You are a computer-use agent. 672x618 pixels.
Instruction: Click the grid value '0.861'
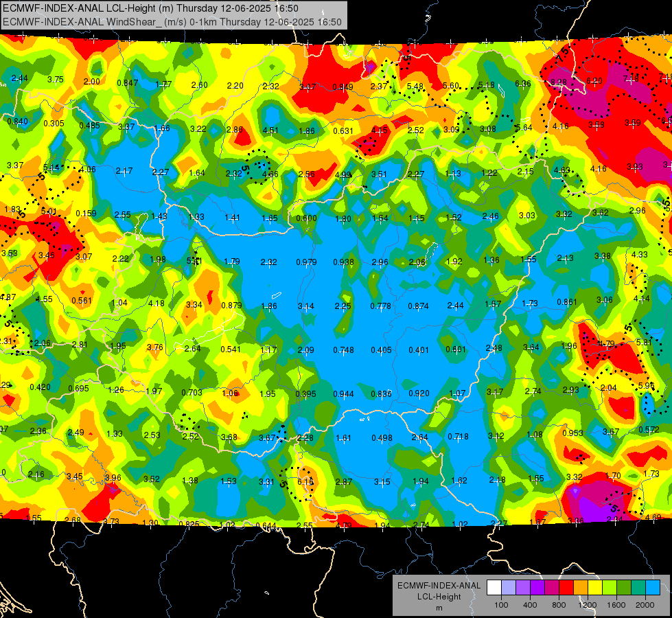tap(567, 302)
